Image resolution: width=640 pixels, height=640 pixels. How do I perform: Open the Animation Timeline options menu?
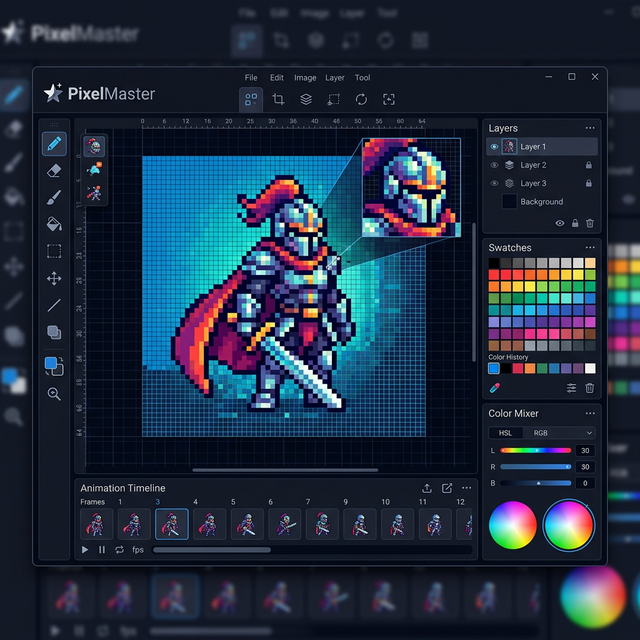pos(467,488)
